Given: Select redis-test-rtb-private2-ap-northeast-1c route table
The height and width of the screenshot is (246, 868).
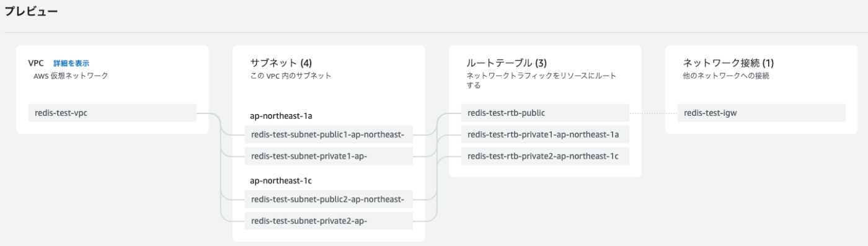Looking at the screenshot, I should coord(545,156).
